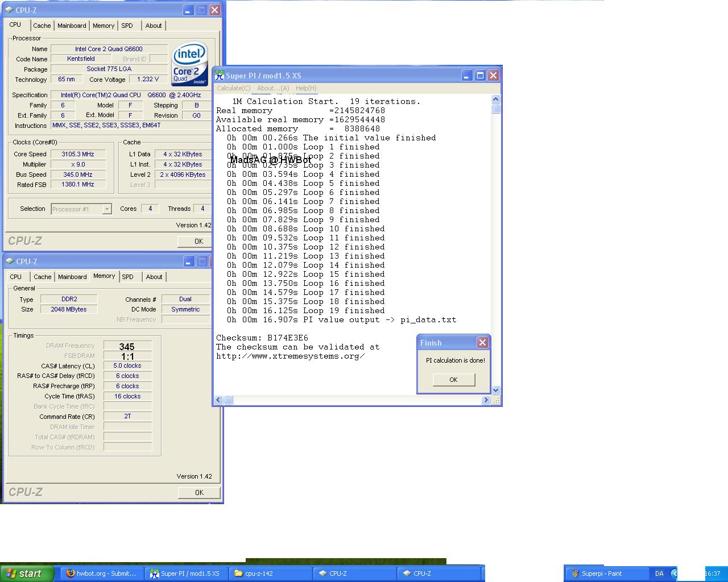Image resolution: width=728 pixels, height=582 pixels.
Task: Click Super PI horizontal scroll left arrow
Action: point(218,400)
